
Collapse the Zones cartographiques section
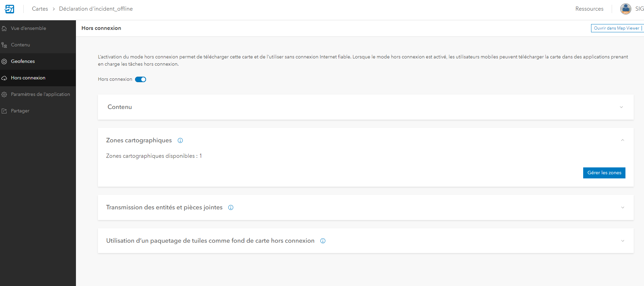click(622, 140)
